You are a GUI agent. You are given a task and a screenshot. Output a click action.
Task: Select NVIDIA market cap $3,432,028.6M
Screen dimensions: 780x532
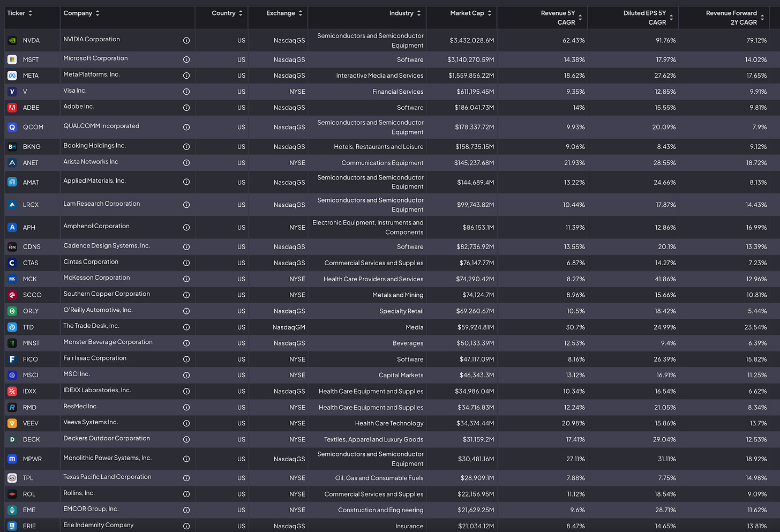click(472, 40)
